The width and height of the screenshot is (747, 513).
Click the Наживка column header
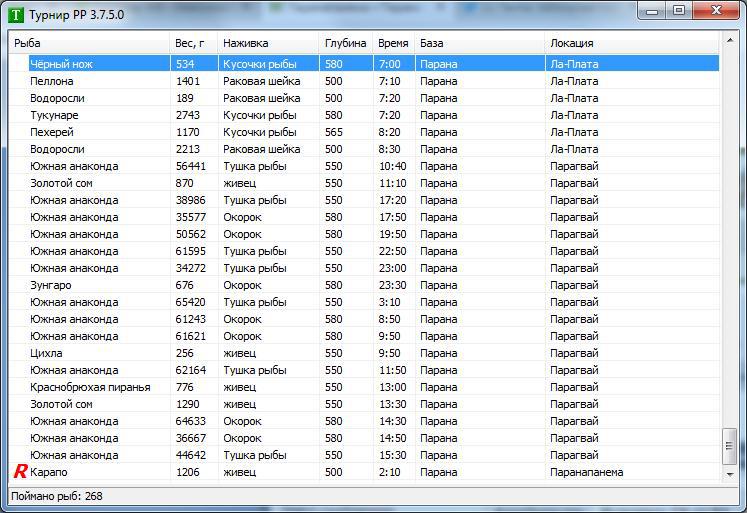tap(268, 43)
